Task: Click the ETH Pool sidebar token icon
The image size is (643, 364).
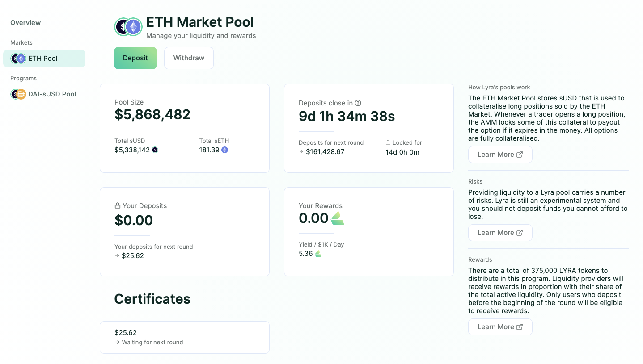Action: (x=18, y=59)
